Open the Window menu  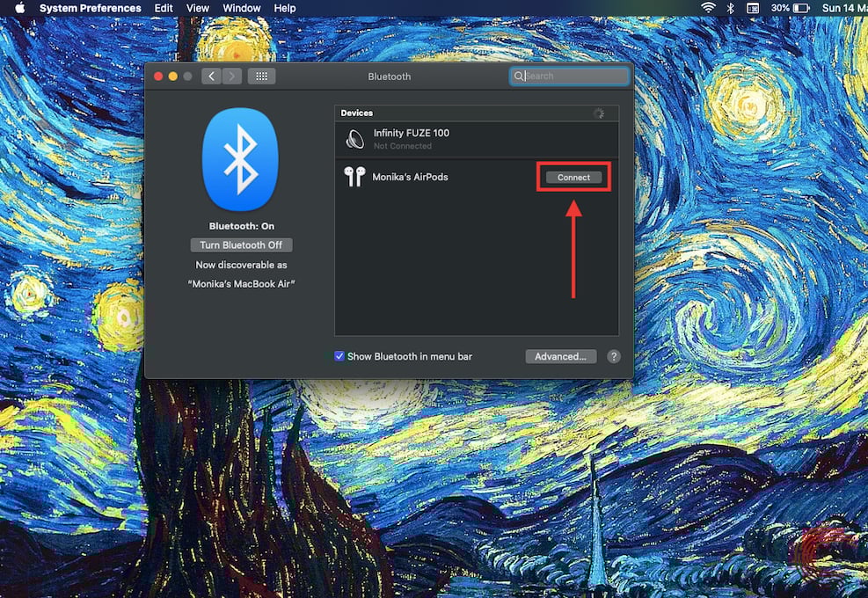point(241,8)
